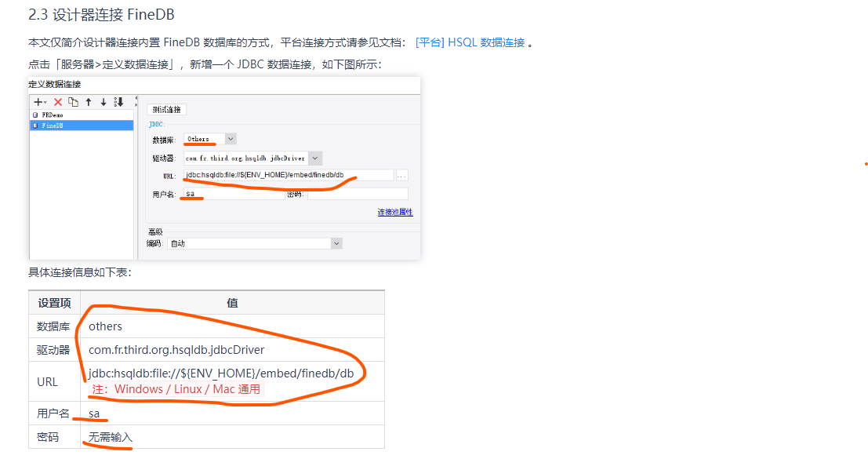Click the JDBC group label
This screenshot has width=868, height=459.
157,125
